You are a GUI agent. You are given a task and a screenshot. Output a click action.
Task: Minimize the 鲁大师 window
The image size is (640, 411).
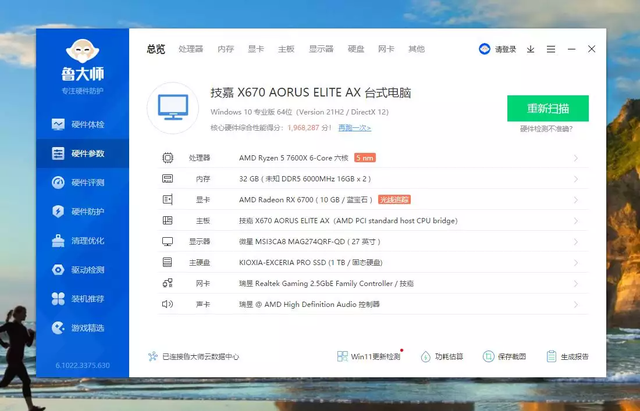coord(571,49)
